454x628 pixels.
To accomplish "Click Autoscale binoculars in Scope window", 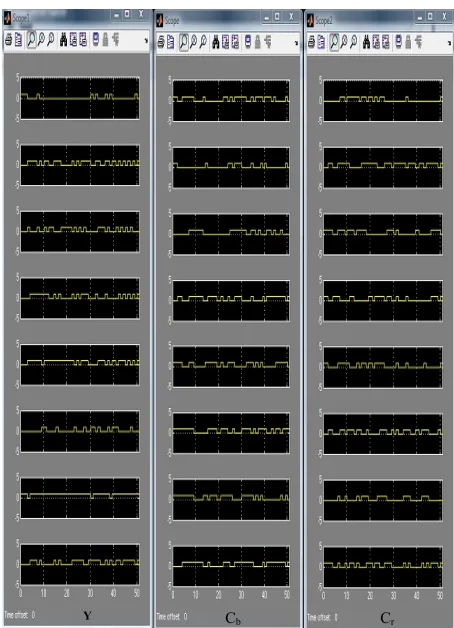I will 216,42.
